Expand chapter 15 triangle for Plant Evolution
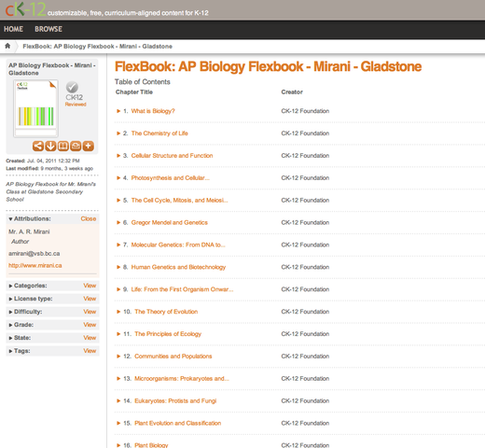This screenshot has width=485, height=448. [x=118, y=423]
